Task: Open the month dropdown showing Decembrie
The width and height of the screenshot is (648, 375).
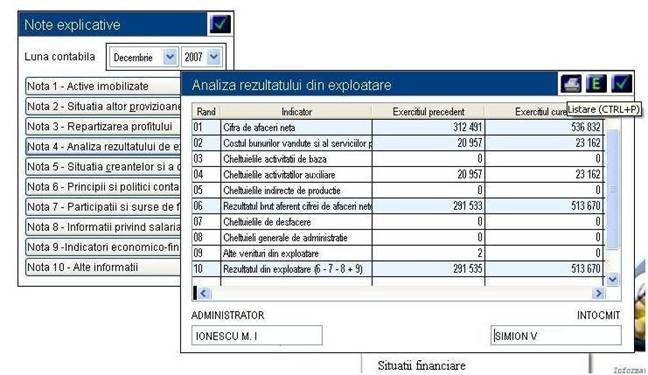Action: tap(170, 57)
